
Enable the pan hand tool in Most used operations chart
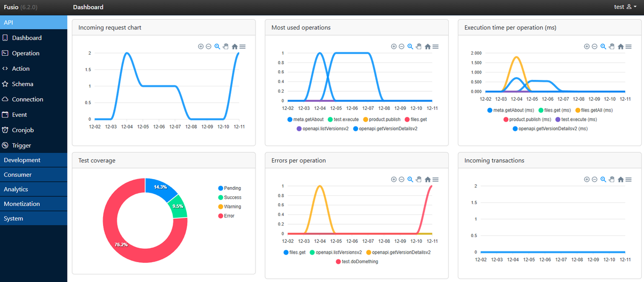point(419,47)
